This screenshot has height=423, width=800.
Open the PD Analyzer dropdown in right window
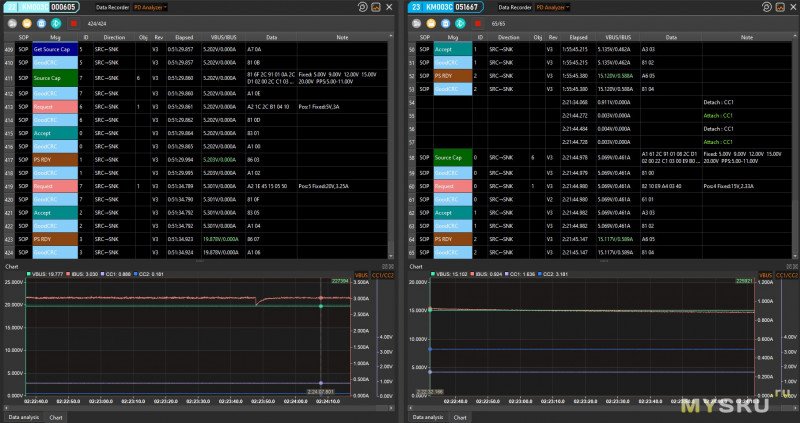(553, 6)
